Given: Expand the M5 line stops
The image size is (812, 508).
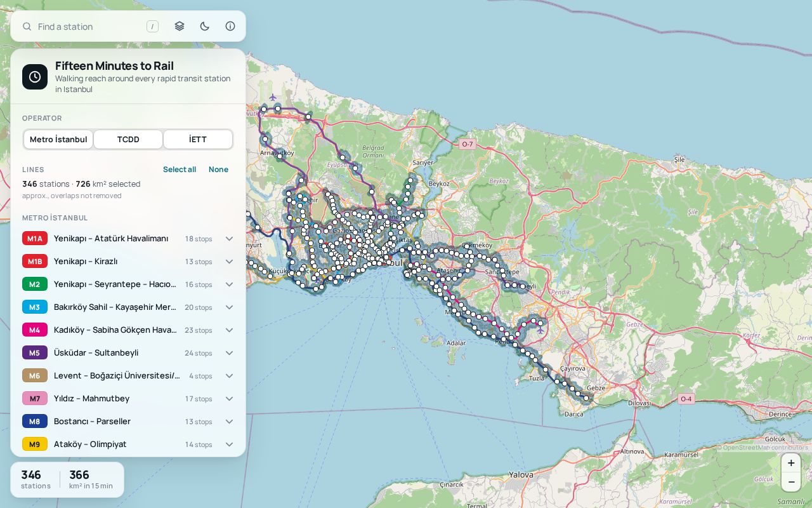Looking at the screenshot, I should pyautogui.click(x=229, y=353).
